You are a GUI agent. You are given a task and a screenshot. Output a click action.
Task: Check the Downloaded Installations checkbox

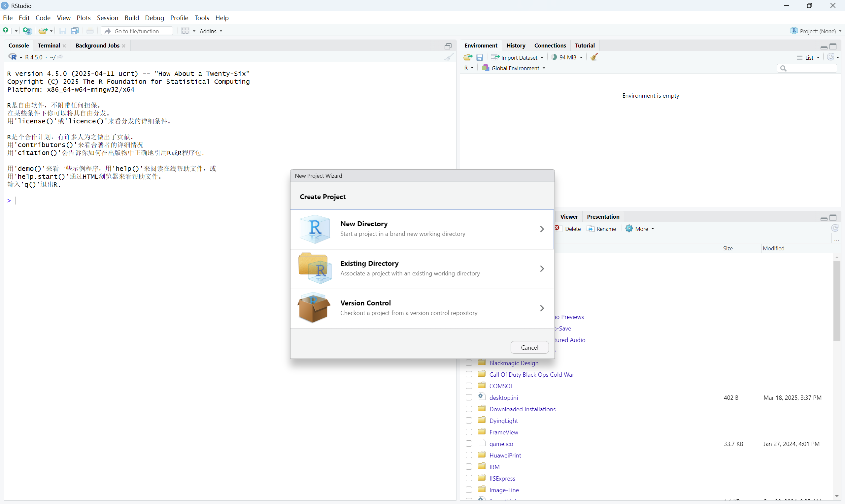pyautogui.click(x=469, y=409)
